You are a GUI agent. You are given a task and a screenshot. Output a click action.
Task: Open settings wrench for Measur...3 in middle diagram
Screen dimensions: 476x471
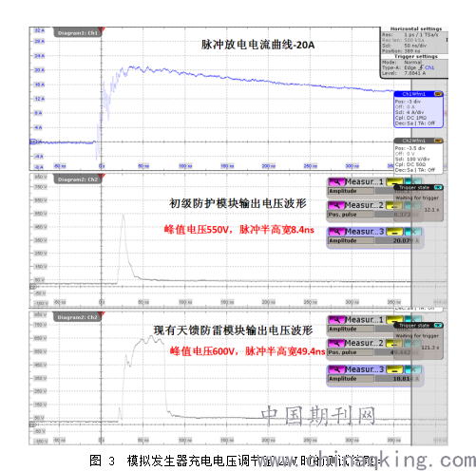(336, 232)
